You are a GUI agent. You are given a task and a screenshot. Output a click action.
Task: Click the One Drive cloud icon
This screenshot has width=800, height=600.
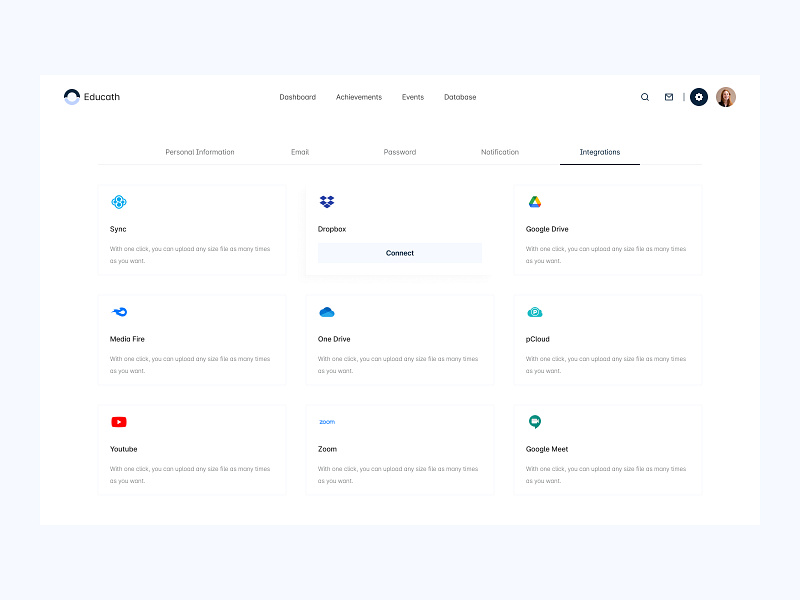tap(327, 312)
